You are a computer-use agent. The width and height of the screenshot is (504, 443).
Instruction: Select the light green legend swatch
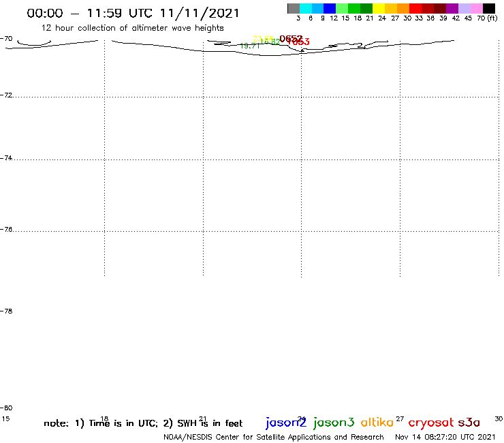point(342,8)
